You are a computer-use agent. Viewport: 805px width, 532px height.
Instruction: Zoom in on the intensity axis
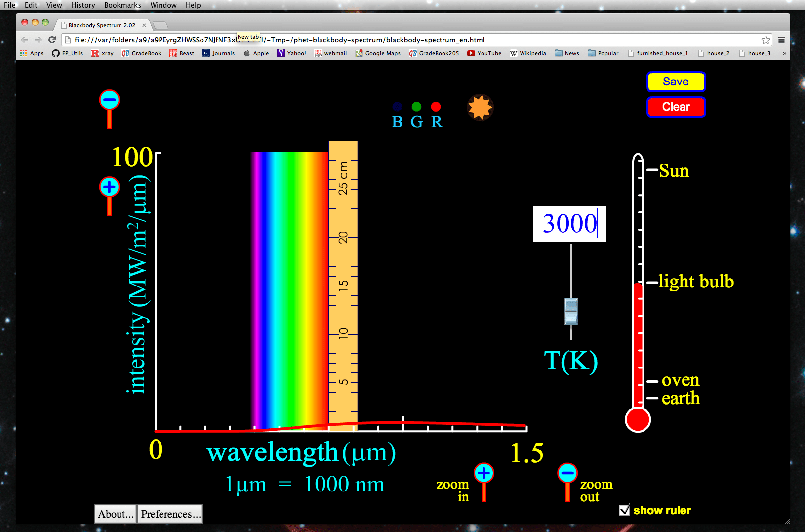(x=109, y=186)
